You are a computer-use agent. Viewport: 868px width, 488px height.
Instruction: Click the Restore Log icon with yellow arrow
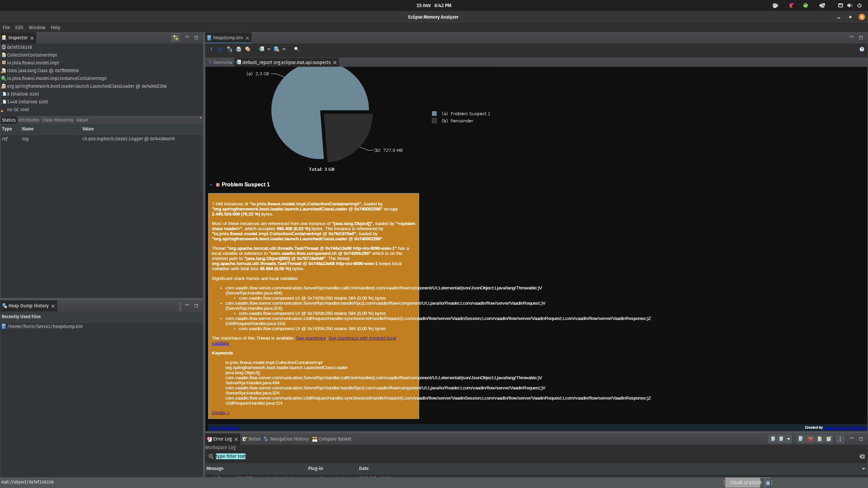tap(829, 439)
